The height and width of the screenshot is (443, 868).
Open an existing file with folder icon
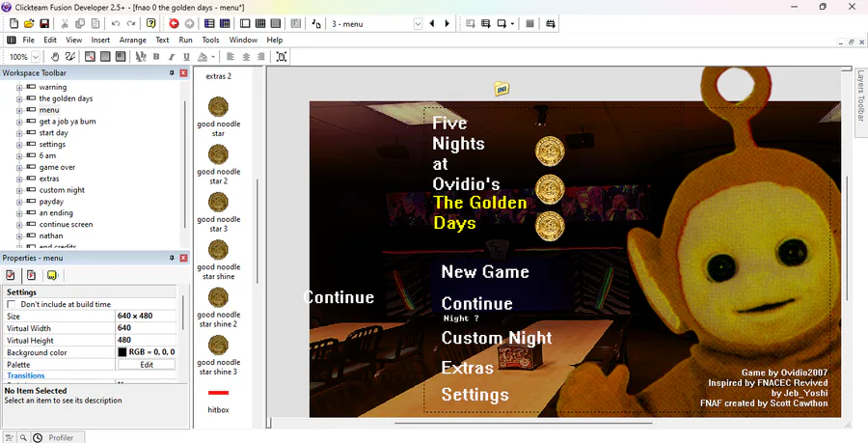29,24
